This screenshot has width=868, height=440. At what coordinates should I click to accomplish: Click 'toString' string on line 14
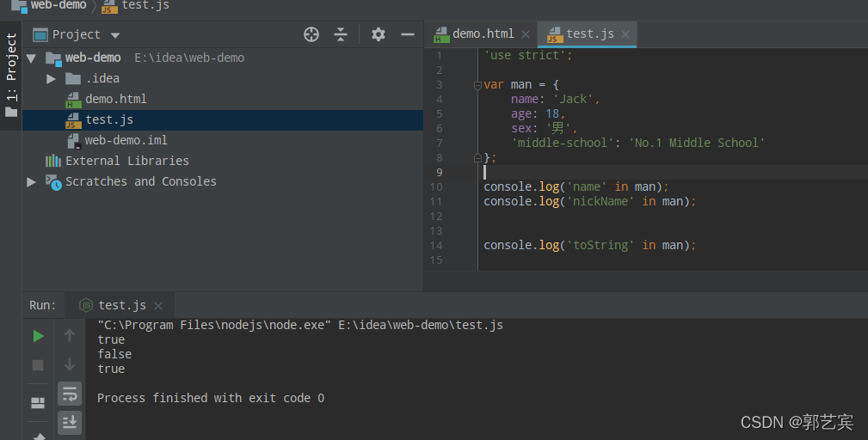click(600, 245)
